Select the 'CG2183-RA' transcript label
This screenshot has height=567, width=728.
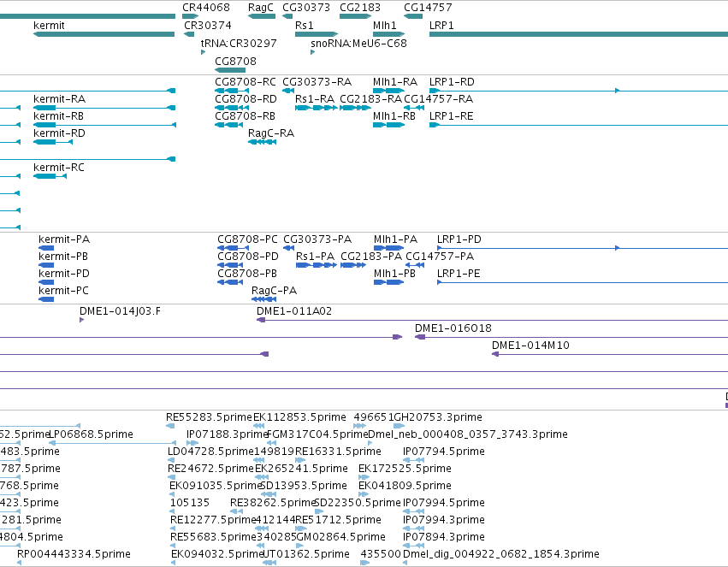click(x=371, y=99)
